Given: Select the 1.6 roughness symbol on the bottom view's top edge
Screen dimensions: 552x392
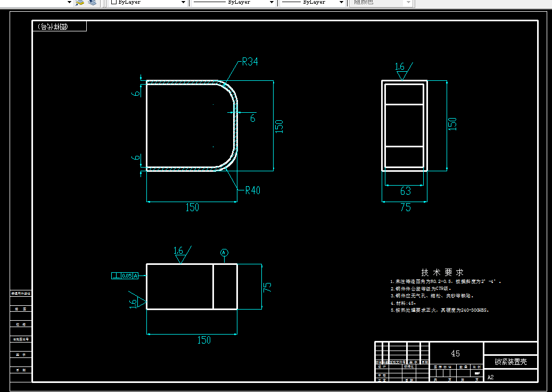Looking at the screenshot, I should click(182, 255).
